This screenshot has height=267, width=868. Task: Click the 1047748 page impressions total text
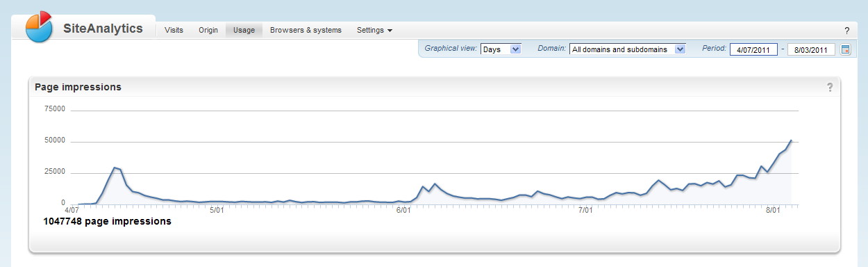[x=107, y=221]
